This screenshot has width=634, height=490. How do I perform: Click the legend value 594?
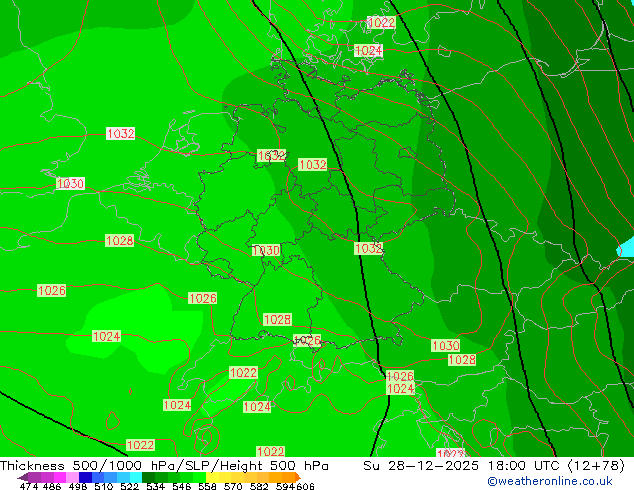285,486
